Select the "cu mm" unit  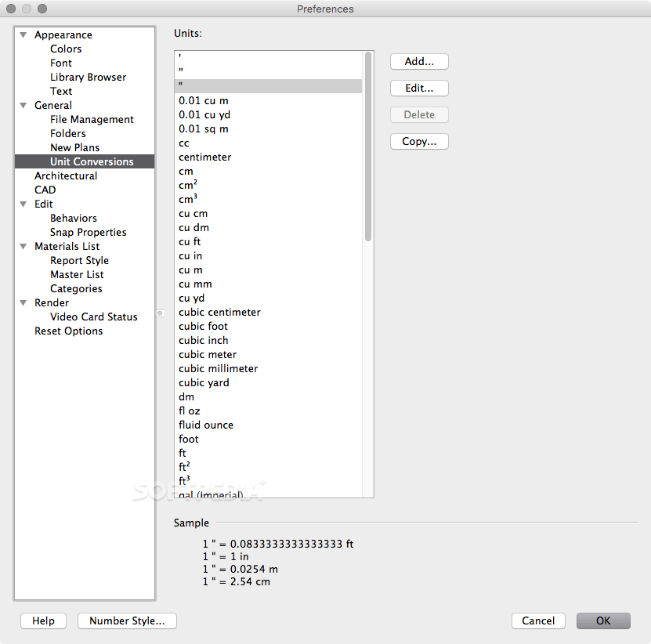pos(268,284)
